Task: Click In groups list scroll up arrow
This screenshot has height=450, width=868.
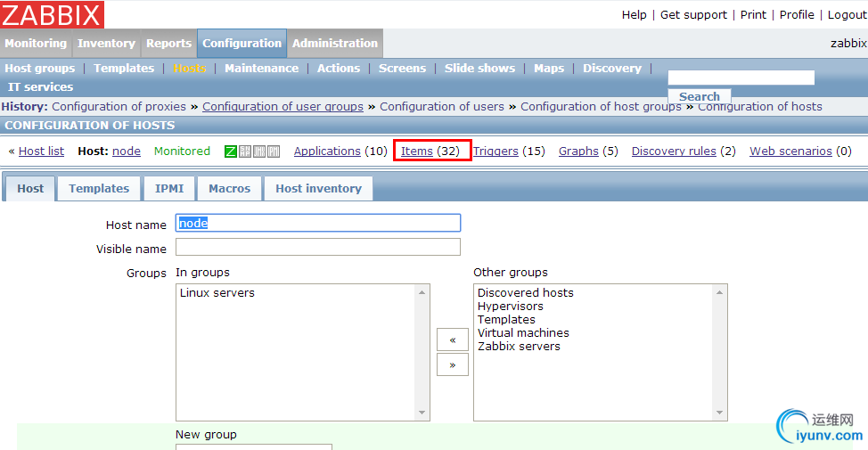Action: click(422, 292)
